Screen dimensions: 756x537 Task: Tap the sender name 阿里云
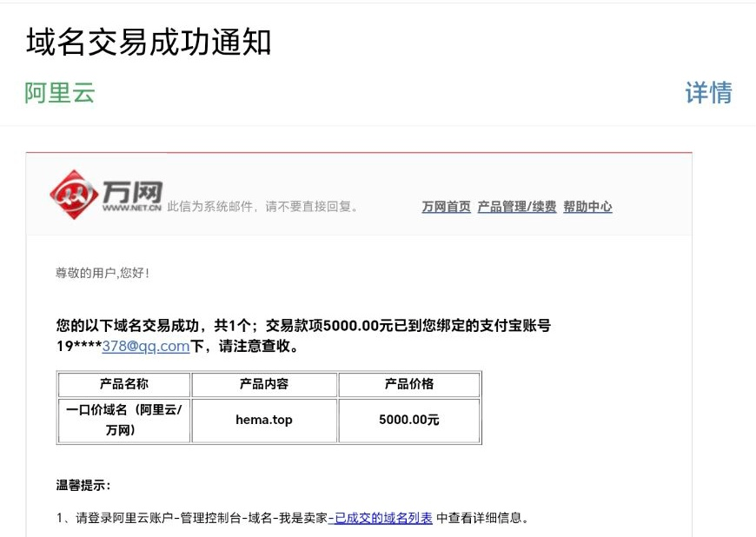click(x=60, y=92)
